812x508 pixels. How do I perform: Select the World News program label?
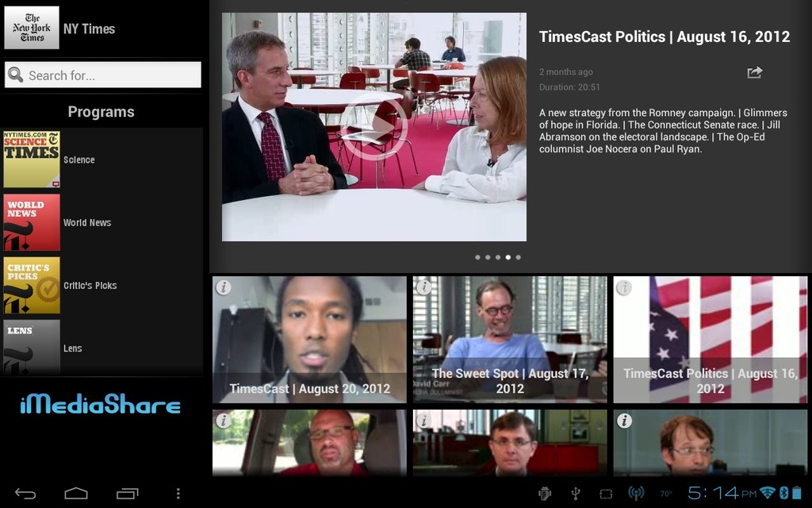87,222
